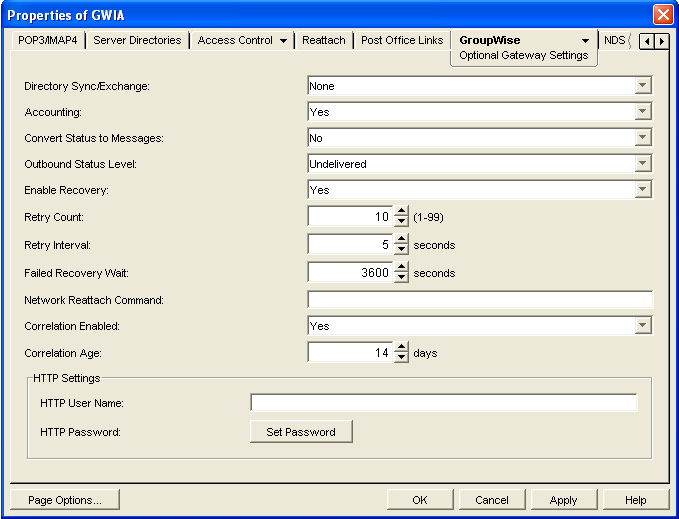The height and width of the screenshot is (519, 679).
Task: Open the Accounting dropdown
Action: tap(643, 111)
